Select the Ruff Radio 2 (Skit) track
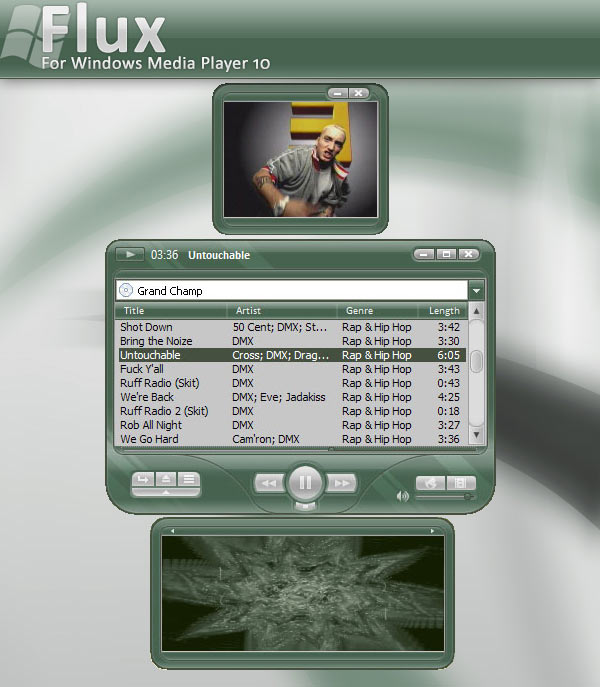 tap(164, 411)
